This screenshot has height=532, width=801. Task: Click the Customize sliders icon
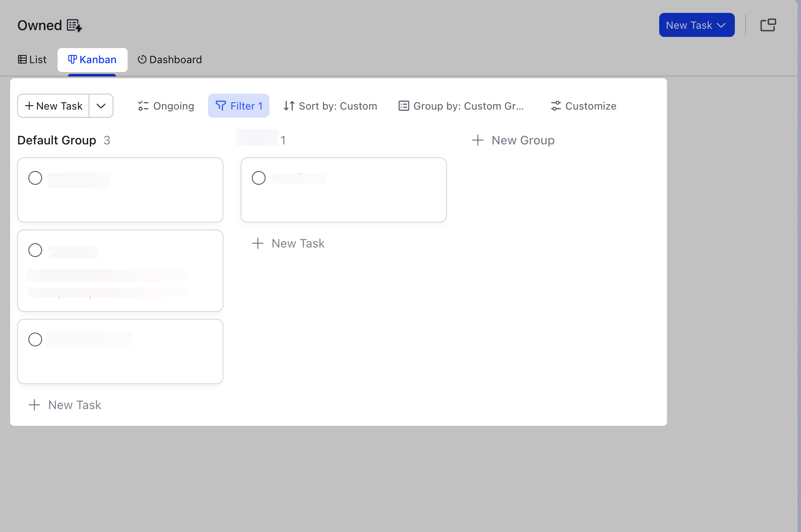tap(556, 106)
